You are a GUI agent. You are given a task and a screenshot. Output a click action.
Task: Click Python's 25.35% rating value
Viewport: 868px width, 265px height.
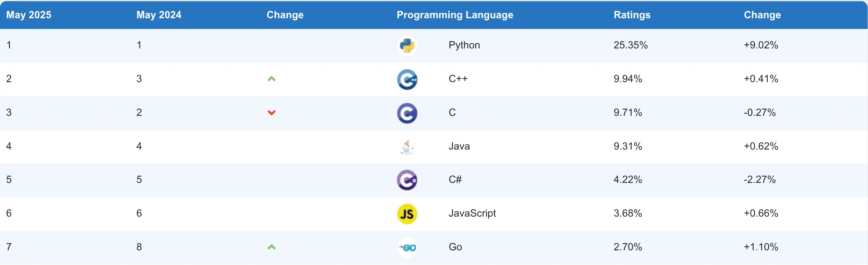(630, 45)
